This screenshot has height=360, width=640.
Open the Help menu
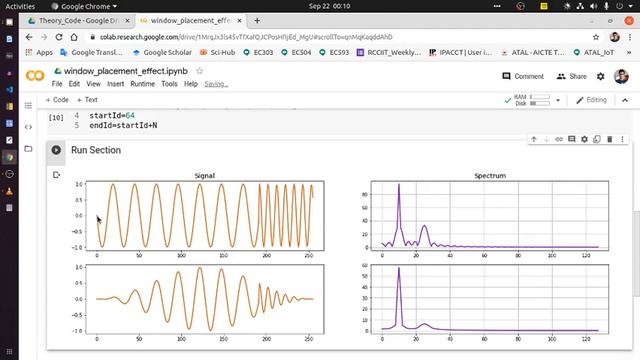click(191, 84)
